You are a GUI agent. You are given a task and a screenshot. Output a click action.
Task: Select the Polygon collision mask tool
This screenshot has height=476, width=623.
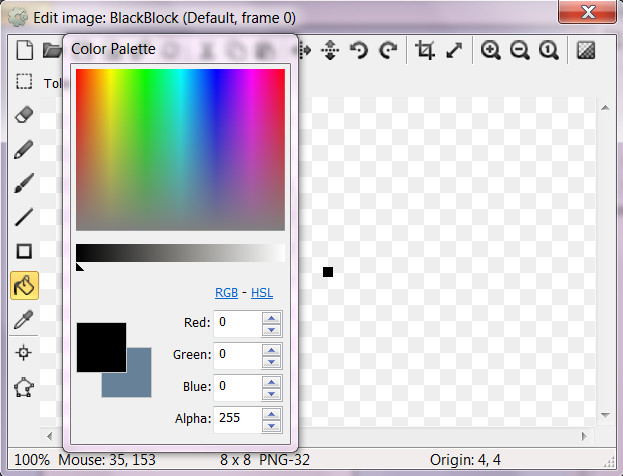25,386
